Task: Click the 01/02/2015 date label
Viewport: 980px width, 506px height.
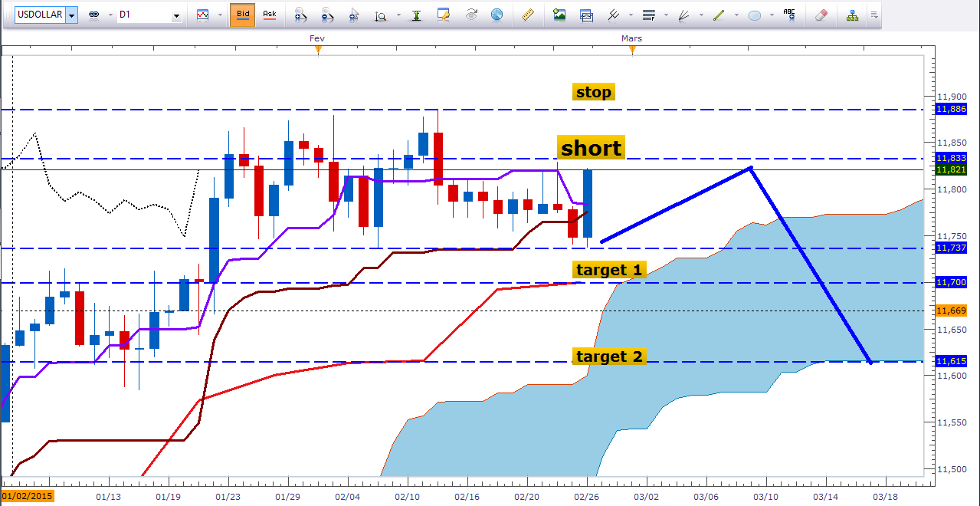Action: 28,496
